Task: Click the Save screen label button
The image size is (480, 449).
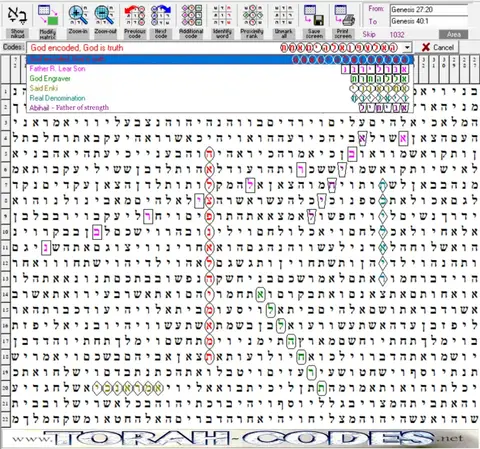Action: coord(314,33)
